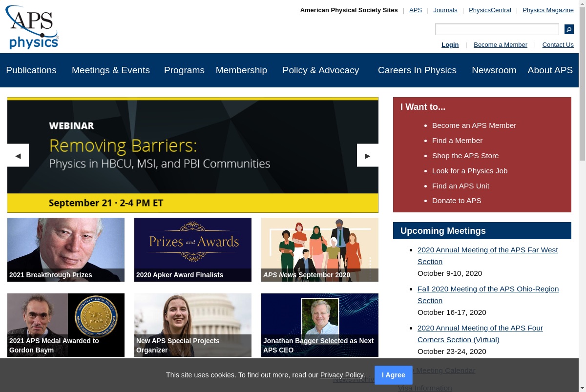Click the Shop the APS Store link
The height and width of the screenshot is (392, 586).
[465, 156]
